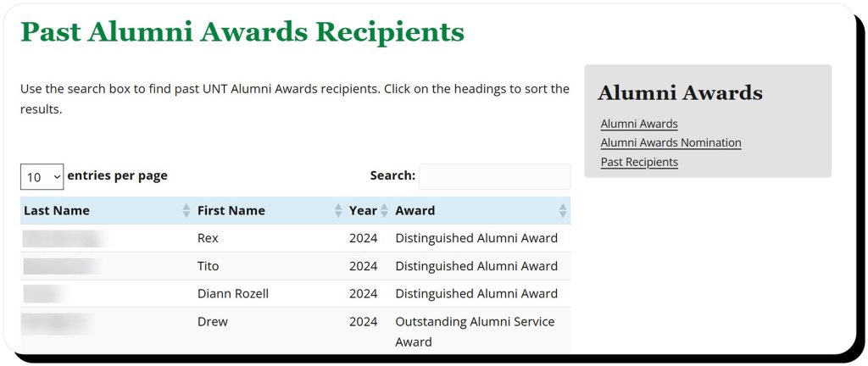Open the Alumni Awards sidebar link
Image resolution: width=868 pixels, height=366 pixels.
(639, 125)
